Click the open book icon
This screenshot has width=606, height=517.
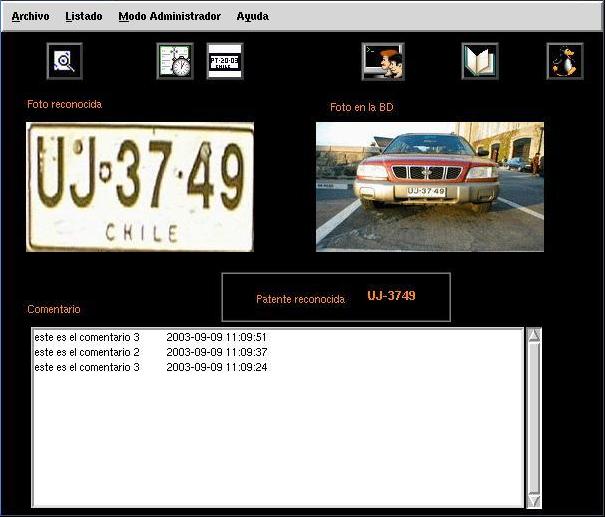pos(480,61)
